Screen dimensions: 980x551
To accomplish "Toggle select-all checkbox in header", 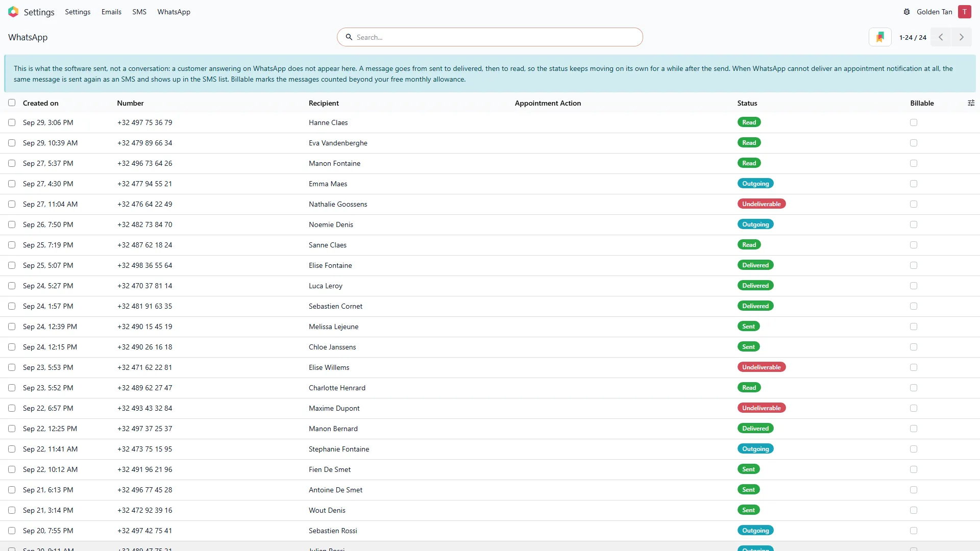I will tap(12, 103).
